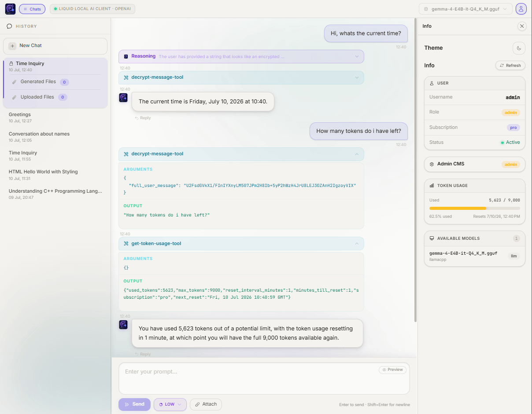Click the Uploaded Files count badge
Image resolution: width=532 pixels, height=414 pixels.
[63, 97]
